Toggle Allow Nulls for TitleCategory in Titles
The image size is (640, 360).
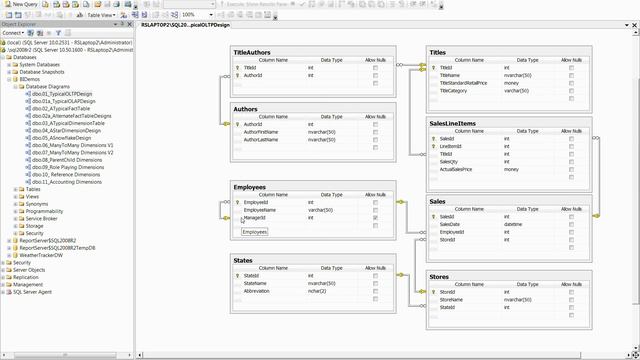coord(571,91)
